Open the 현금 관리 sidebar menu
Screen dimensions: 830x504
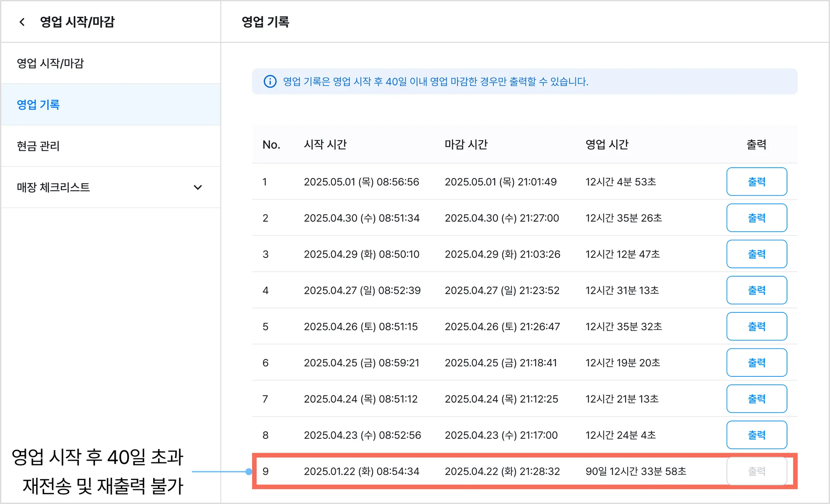coord(39,146)
